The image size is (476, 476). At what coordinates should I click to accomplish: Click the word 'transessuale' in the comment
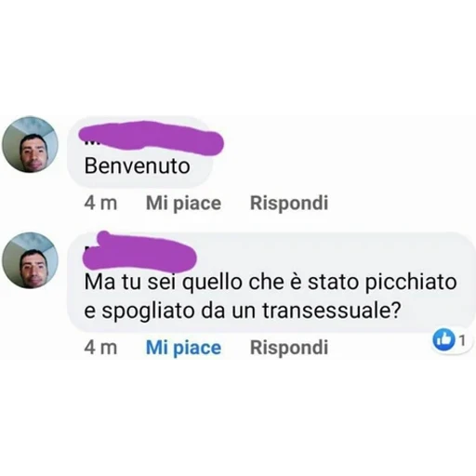pyautogui.click(x=327, y=310)
